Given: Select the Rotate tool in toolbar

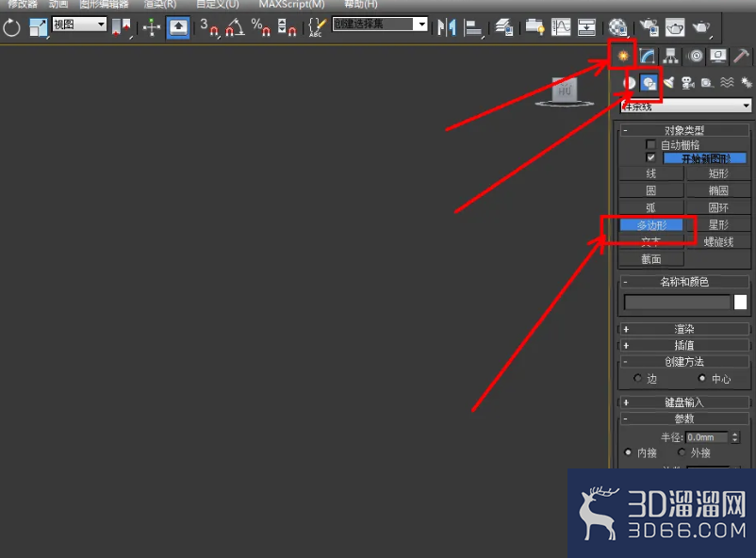Looking at the screenshot, I should (11, 27).
